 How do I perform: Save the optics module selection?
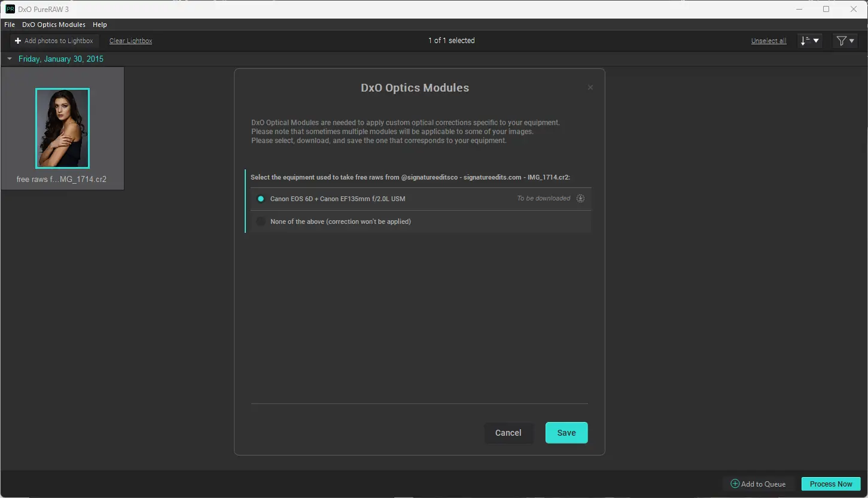tap(567, 433)
